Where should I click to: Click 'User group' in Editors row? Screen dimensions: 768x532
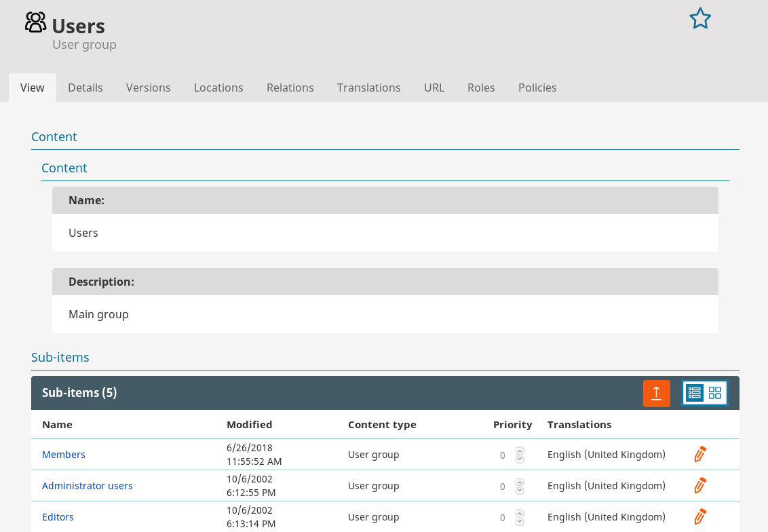point(374,517)
